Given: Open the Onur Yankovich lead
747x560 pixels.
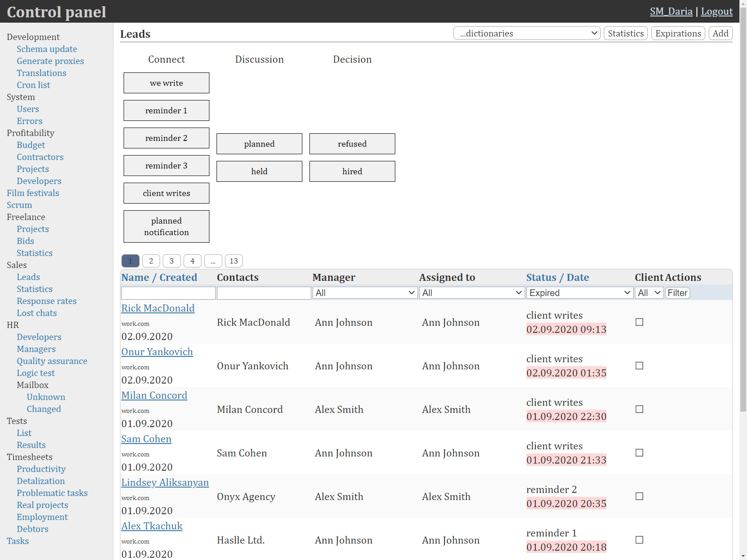Looking at the screenshot, I should click(157, 352).
